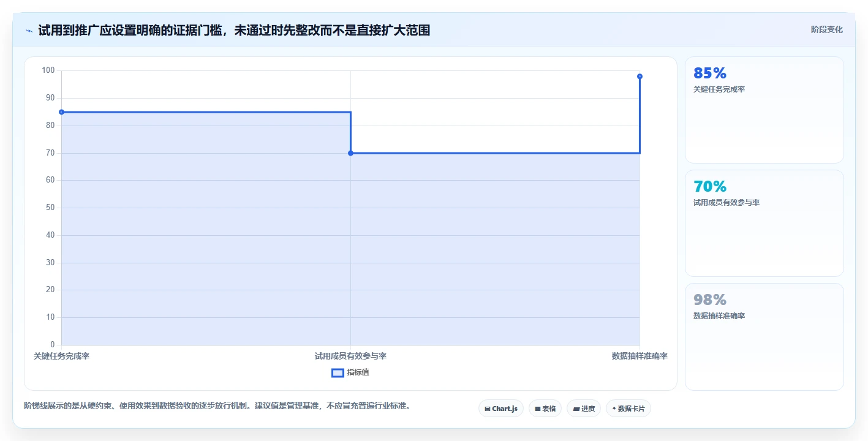This screenshot has width=868, height=441.
Task: Click the y-axis label 90
Action: click(x=50, y=98)
